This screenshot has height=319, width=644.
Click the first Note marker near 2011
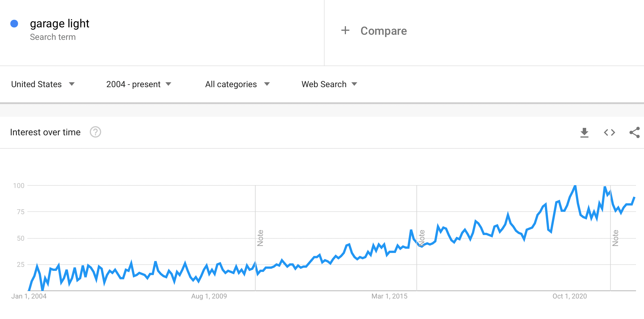[260, 238]
